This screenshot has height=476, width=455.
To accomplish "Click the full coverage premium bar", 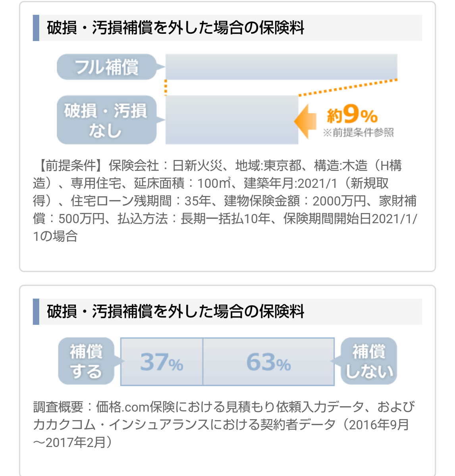I will (281, 67).
